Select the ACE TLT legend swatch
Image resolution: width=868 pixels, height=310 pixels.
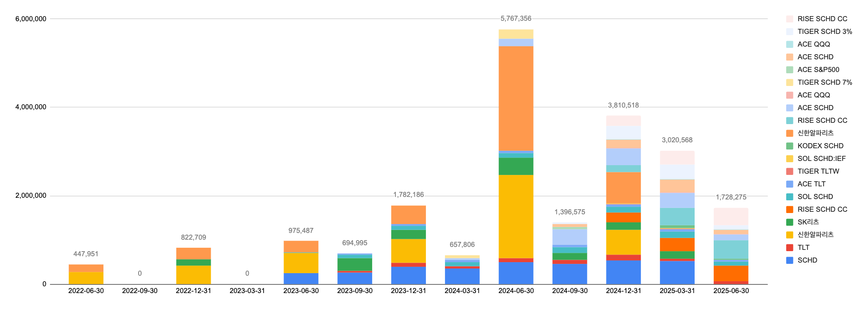(x=790, y=184)
